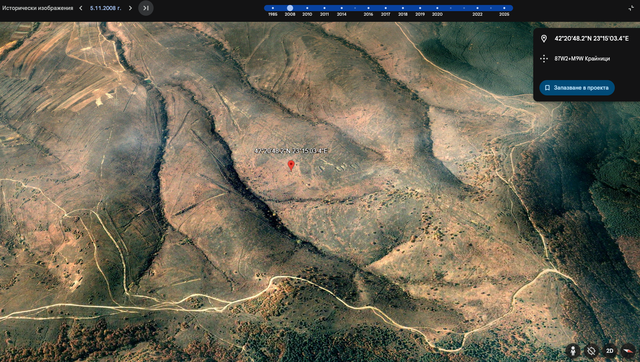Select the 2011 imagery on the timeline

(324, 8)
